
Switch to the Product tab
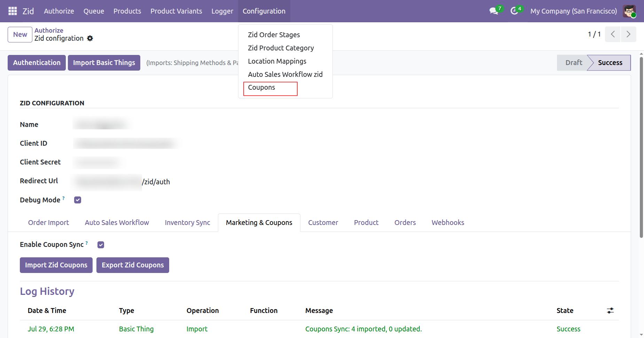pos(366,223)
